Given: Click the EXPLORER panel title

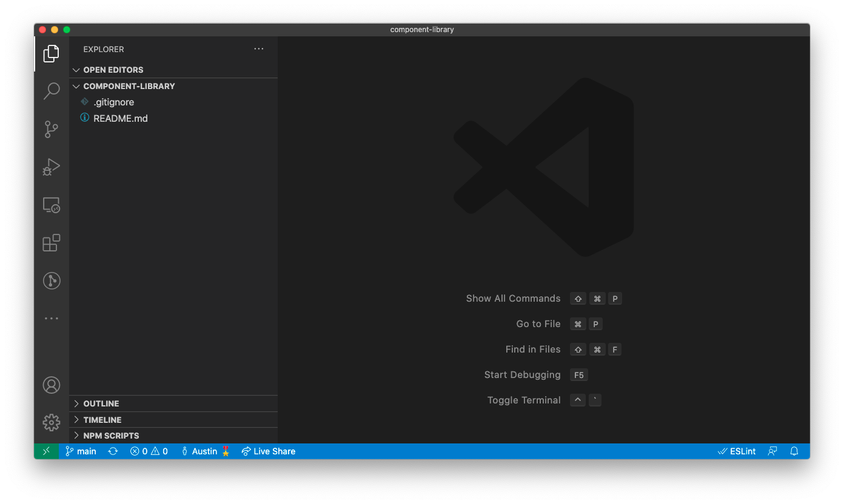Looking at the screenshot, I should click(104, 49).
